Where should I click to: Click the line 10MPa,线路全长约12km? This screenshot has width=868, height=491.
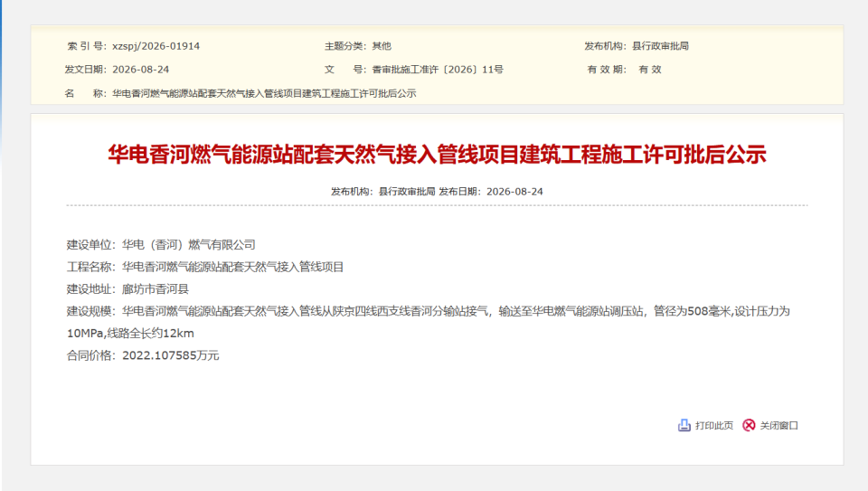130,334
